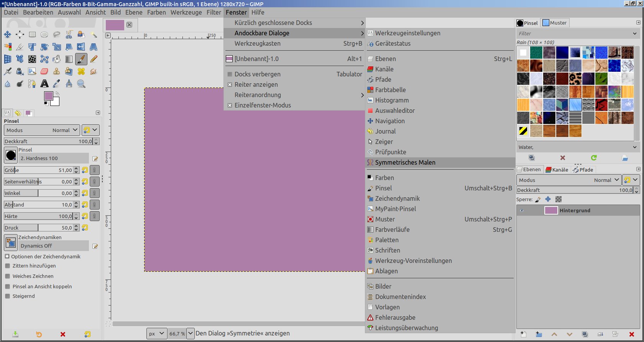Screen dimensions: 644x342
Task: Open the Filter menu in menu bar
Action: (214, 12)
